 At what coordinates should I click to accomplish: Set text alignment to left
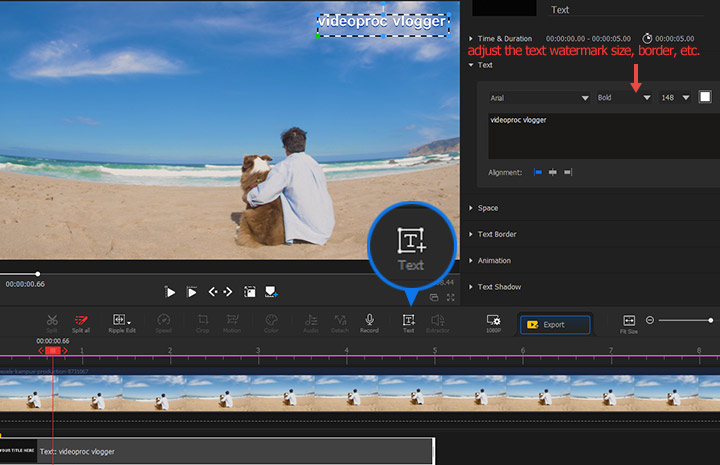pos(538,172)
